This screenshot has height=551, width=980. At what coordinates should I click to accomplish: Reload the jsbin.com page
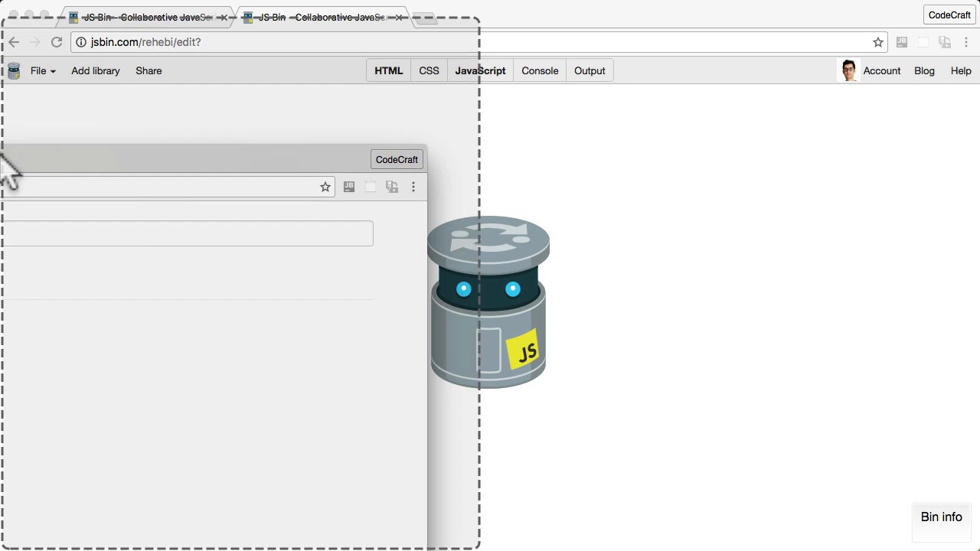tap(57, 42)
